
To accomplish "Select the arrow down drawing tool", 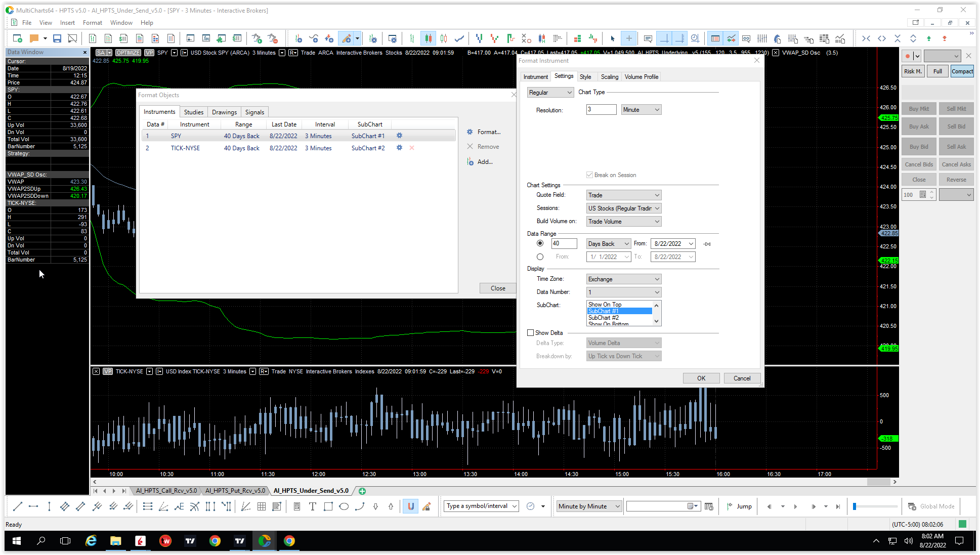I will click(375, 506).
